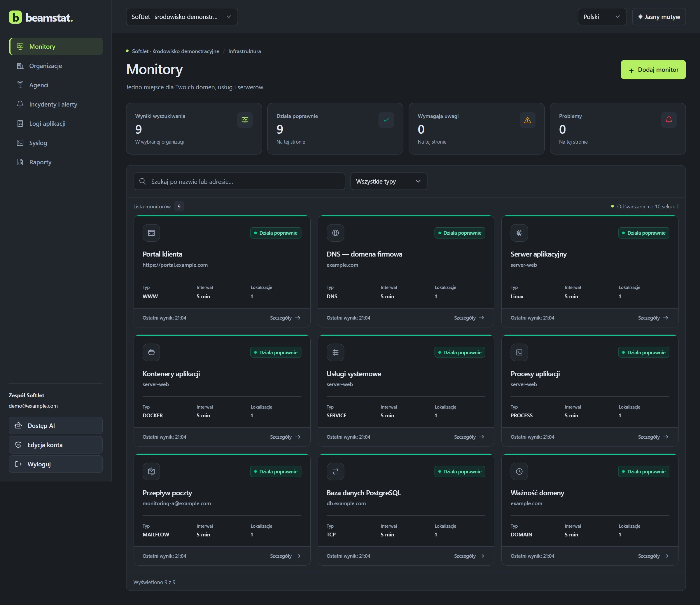Open the Dostęp AI button
This screenshot has height=605, width=700.
[x=56, y=426]
